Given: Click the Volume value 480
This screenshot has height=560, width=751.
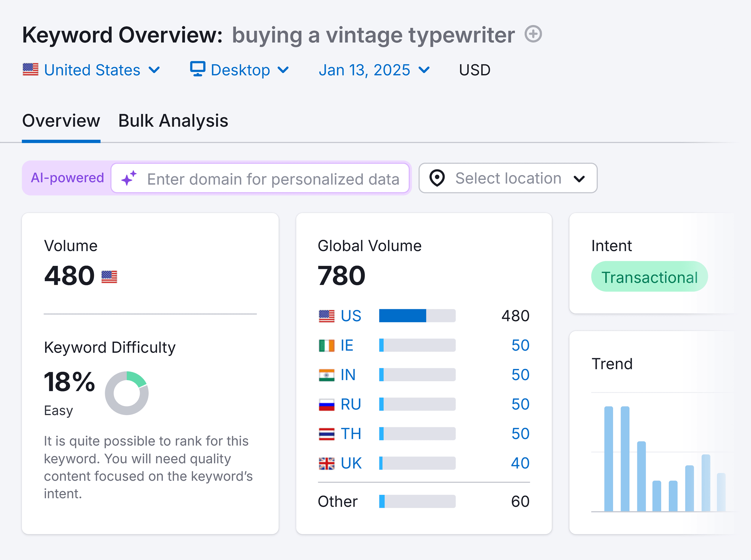Looking at the screenshot, I should (69, 276).
